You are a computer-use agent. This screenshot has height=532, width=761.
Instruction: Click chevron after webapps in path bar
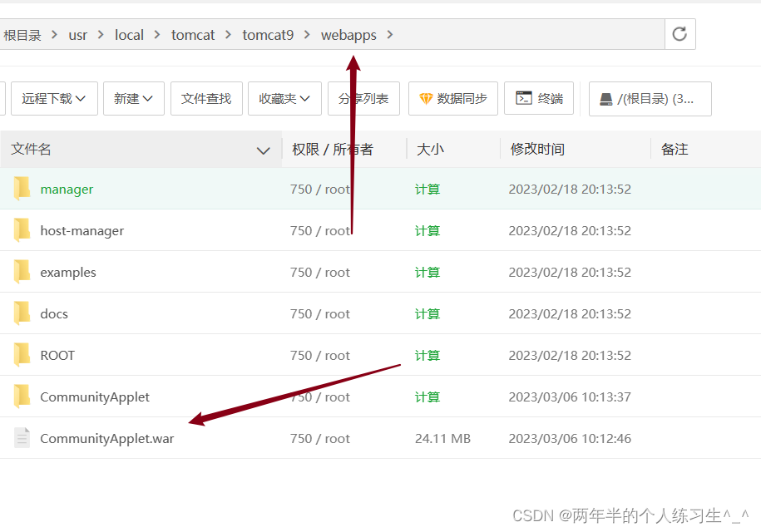[390, 34]
